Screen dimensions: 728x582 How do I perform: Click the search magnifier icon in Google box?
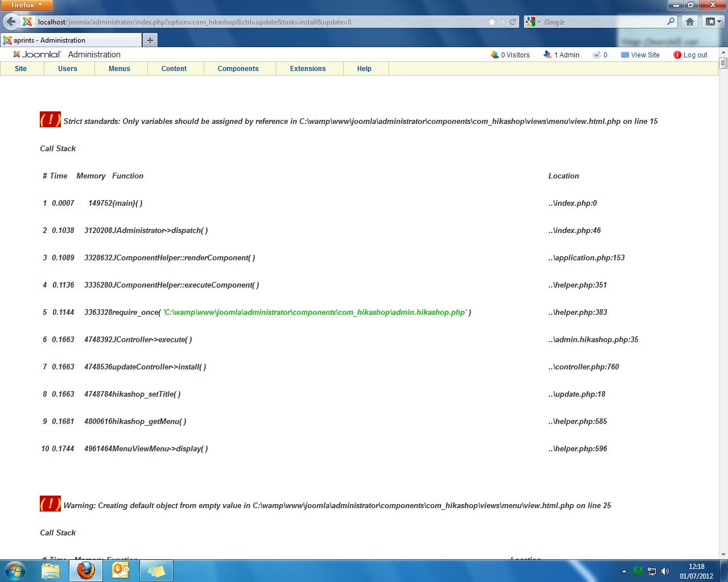pos(671,22)
